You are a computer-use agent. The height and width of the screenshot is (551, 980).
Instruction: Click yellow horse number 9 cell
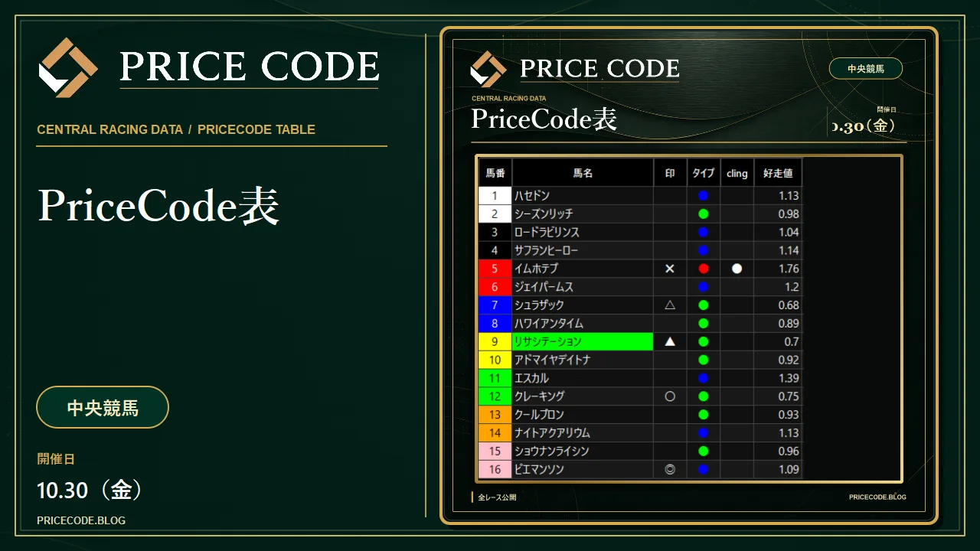495,341
